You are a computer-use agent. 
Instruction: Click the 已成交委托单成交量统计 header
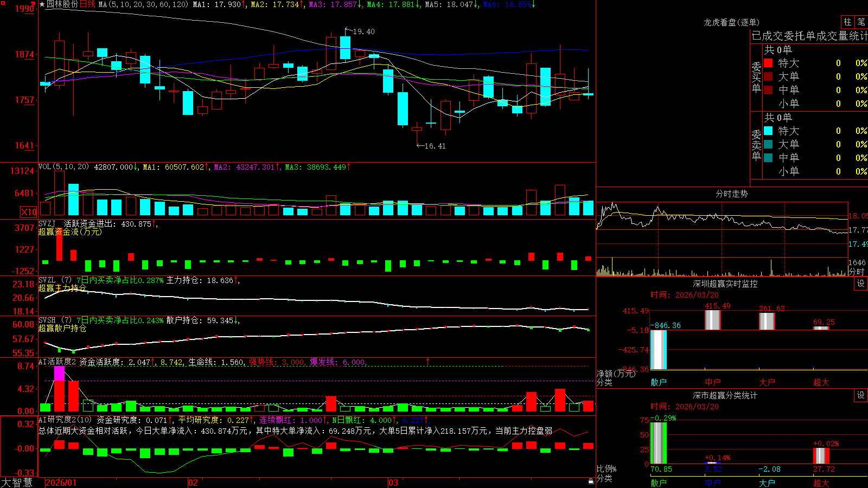click(x=809, y=36)
